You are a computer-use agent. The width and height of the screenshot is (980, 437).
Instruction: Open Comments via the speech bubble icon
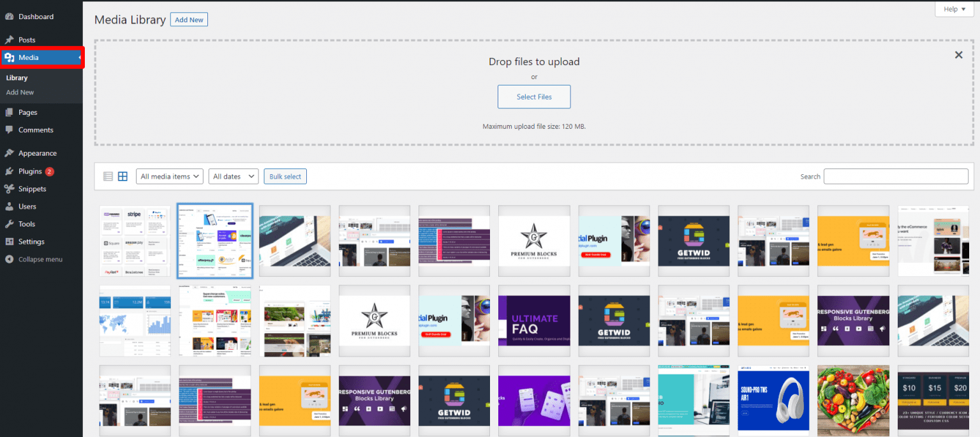click(x=9, y=130)
